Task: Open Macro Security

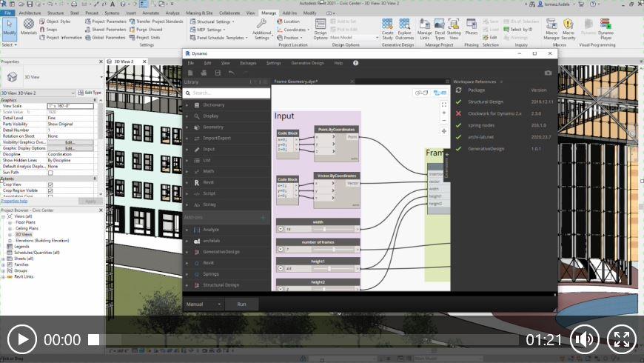Action: coord(568,29)
